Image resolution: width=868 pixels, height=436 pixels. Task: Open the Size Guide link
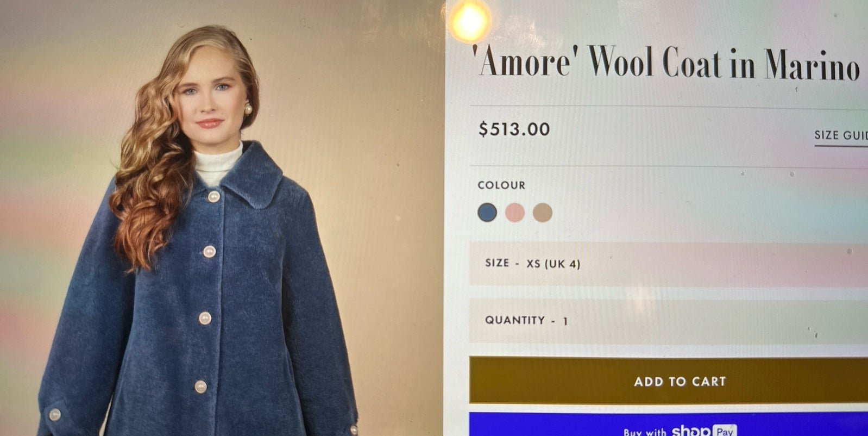click(841, 136)
